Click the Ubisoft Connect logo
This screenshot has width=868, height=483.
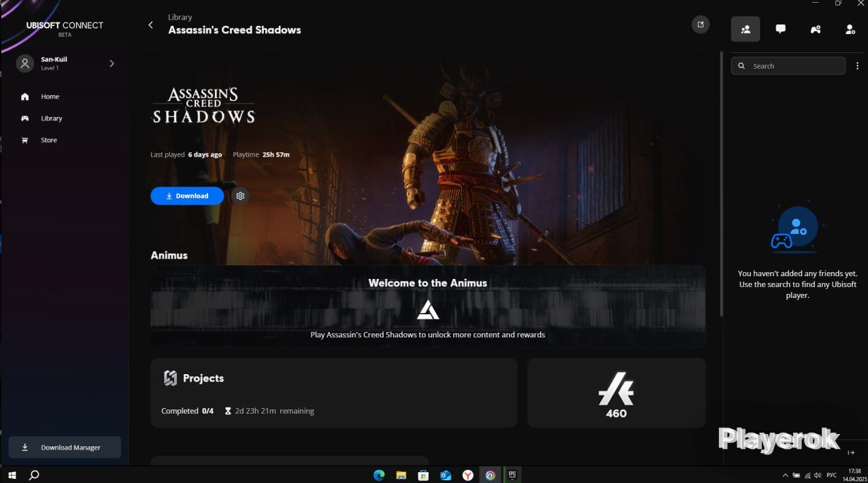coord(65,28)
